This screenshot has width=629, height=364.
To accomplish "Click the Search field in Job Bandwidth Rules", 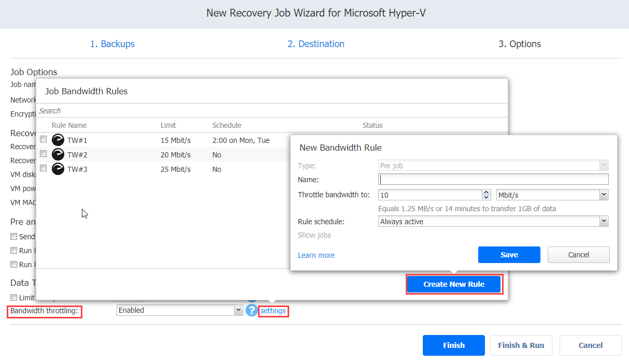I will coord(271,111).
